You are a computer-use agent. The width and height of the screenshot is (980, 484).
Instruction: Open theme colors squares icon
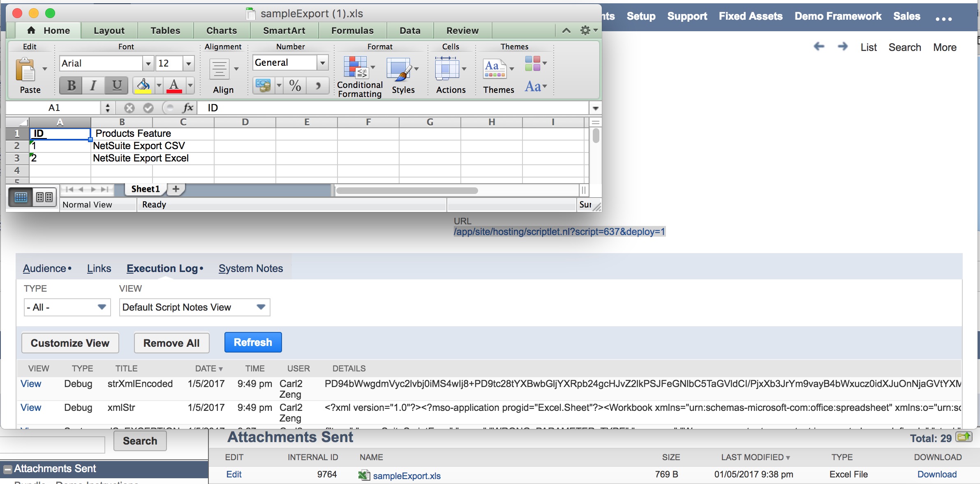point(533,63)
